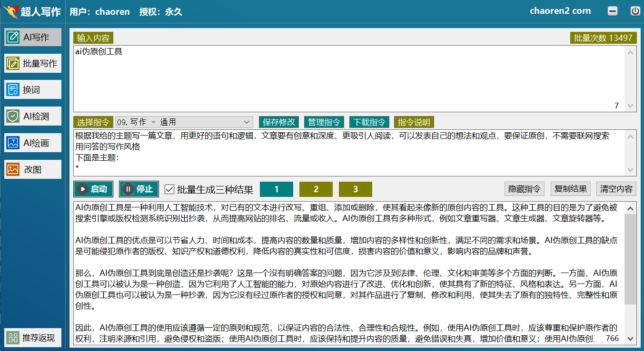Viewport: 644px width, 351px height.
Task: Click the 保存修改 button
Action: 278,122
